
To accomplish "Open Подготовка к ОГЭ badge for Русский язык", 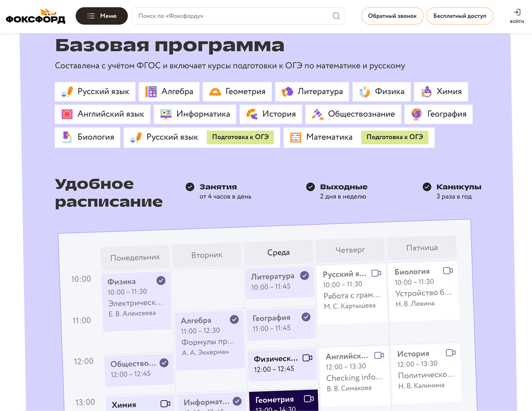I will (240, 137).
